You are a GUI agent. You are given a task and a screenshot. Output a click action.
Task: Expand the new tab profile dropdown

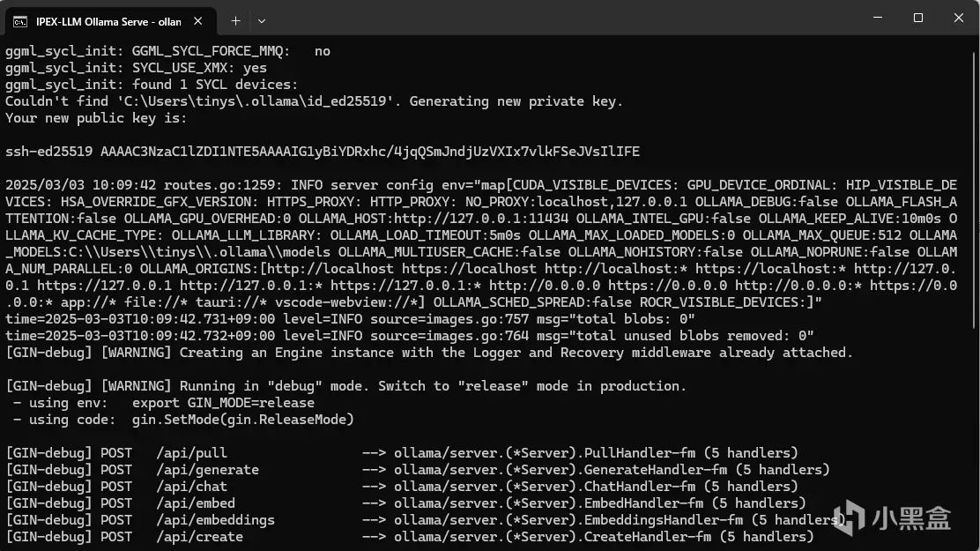coord(262,19)
